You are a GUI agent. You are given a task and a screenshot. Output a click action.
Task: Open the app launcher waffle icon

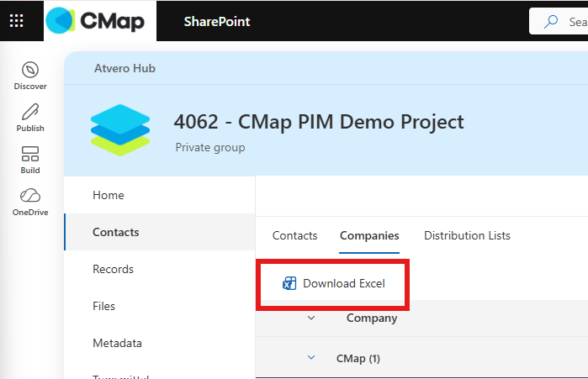17,21
